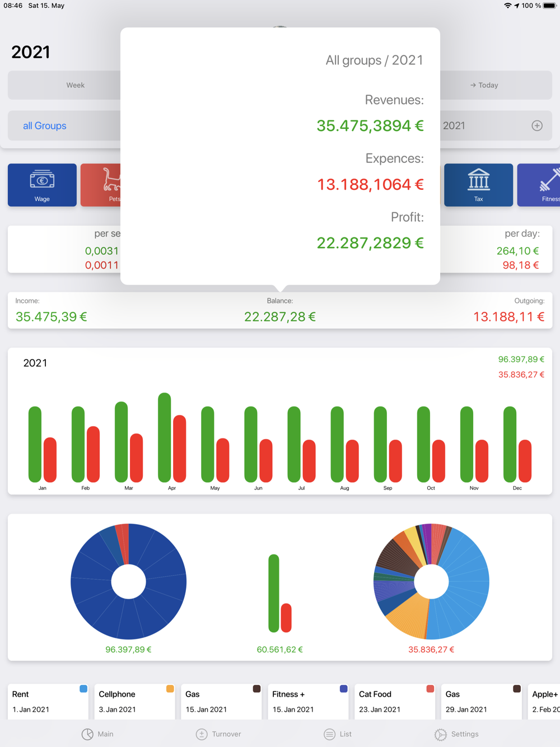
Task: Click the 60.561,62 € balance label
Action: (x=280, y=650)
